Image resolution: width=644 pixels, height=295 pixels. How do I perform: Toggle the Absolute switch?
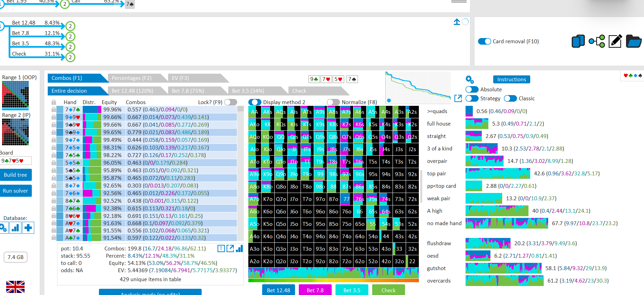point(472,89)
